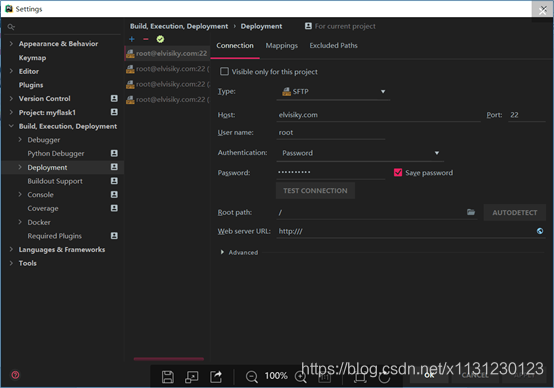The image size is (554, 388).
Task: Enable 'Visible only for this project' checkbox
Action: [224, 71]
